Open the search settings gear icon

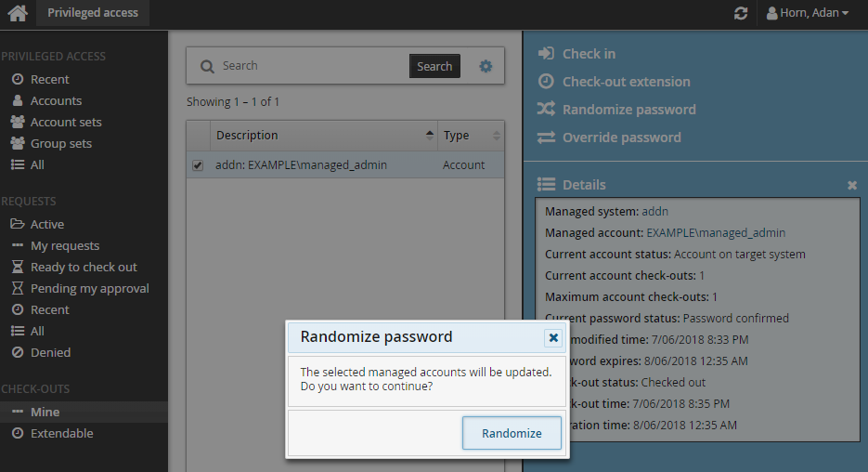click(x=486, y=66)
